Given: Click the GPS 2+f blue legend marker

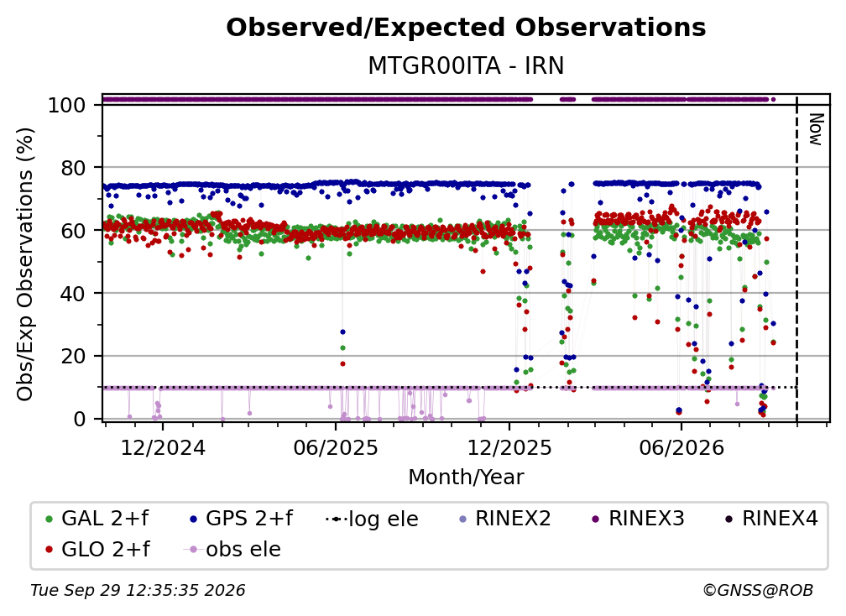Looking at the screenshot, I should (x=194, y=519).
